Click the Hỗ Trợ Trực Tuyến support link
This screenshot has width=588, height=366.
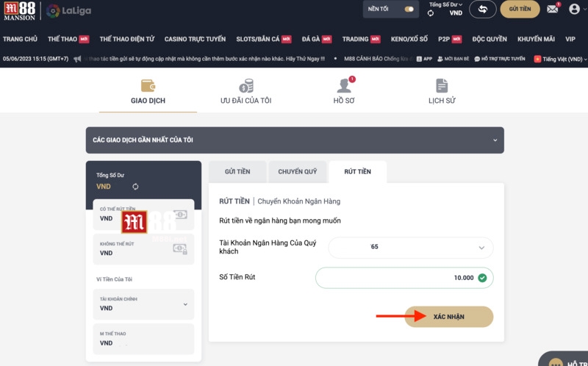[x=500, y=59]
